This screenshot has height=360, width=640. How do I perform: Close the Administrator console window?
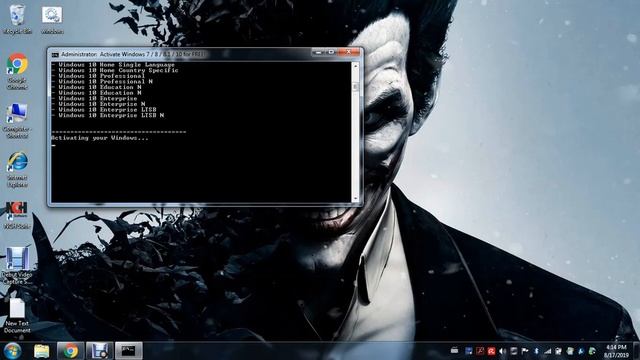349,52
